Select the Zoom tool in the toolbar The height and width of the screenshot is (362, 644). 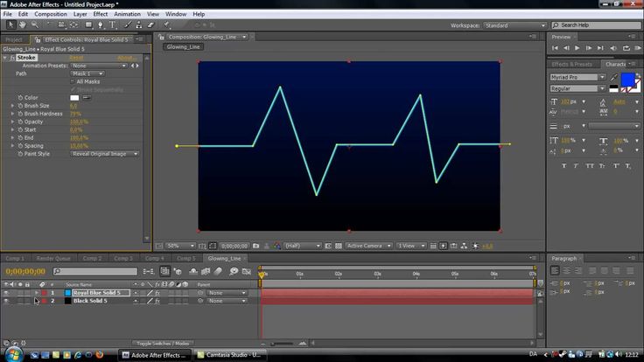(33, 24)
